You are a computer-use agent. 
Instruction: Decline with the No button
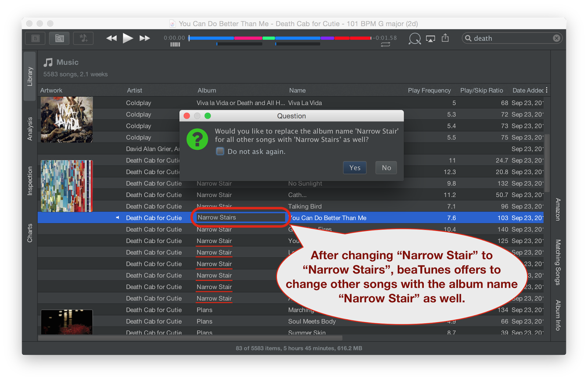[x=386, y=168]
